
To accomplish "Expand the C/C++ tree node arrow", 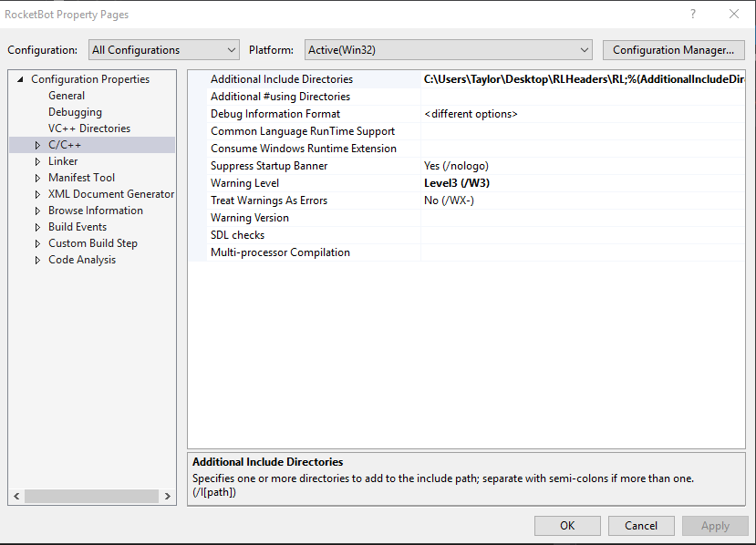I will (37, 145).
